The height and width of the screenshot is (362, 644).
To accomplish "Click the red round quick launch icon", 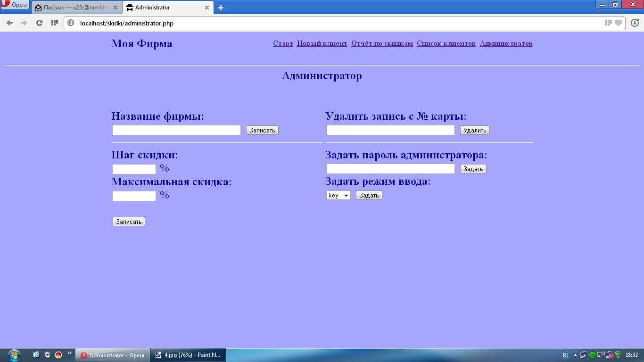I will [58, 354].
